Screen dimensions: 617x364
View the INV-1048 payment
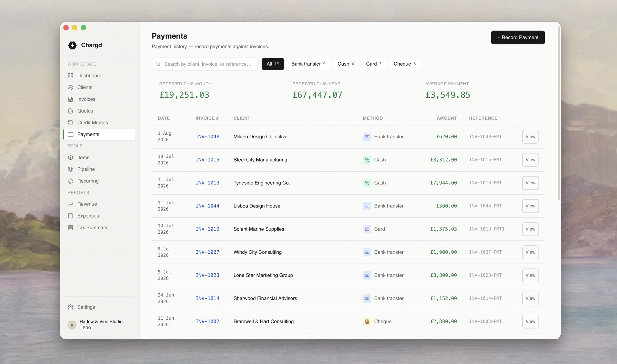coord(530,137)
